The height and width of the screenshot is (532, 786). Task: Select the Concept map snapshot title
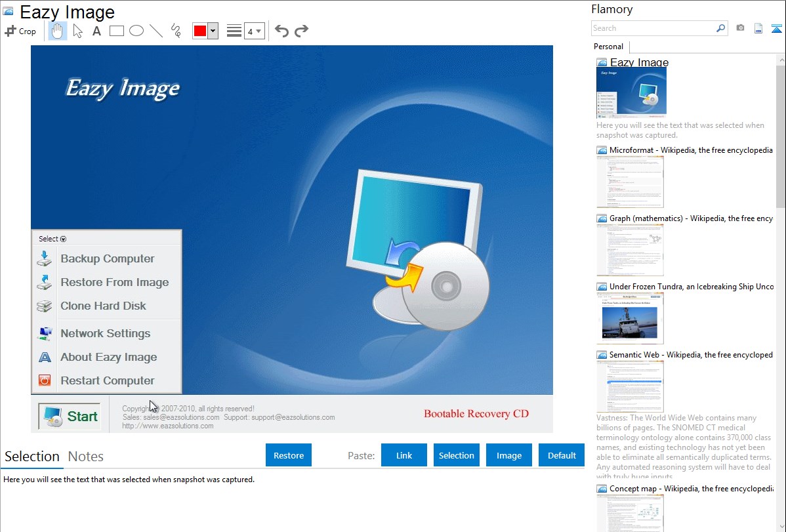tap(691, 489)
